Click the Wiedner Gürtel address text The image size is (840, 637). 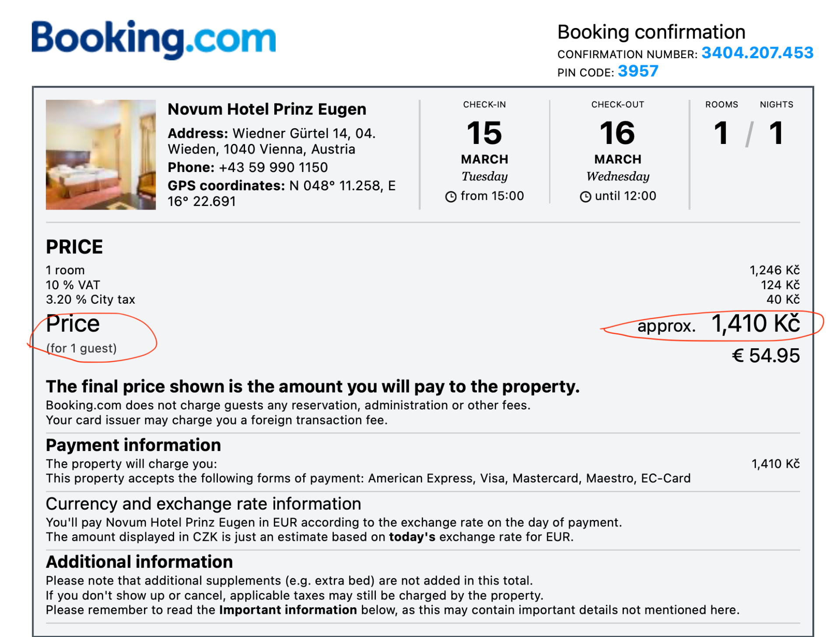304,133
